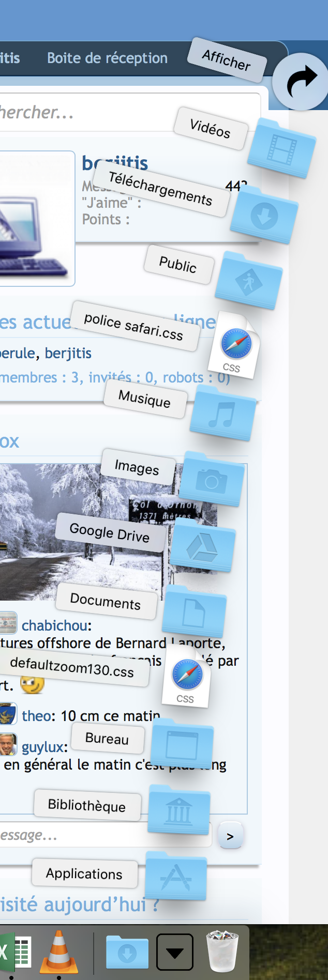
Task: Open the Documents folder icon
Action: (194, 612)
